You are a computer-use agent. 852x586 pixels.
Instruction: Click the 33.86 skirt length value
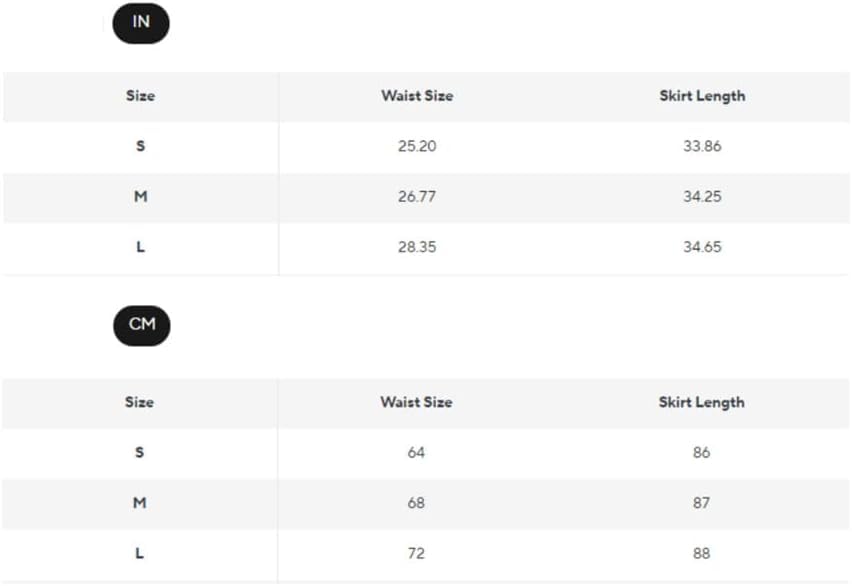tap(702, 146)
